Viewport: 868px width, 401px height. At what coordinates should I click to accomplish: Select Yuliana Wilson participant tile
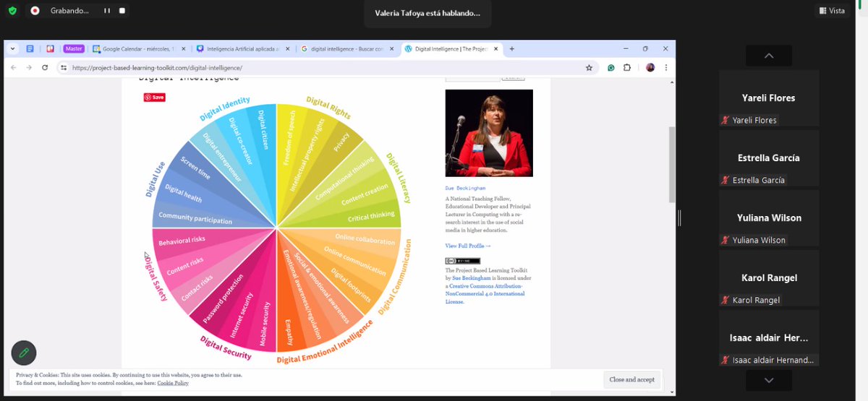click(x=768, y=218)
